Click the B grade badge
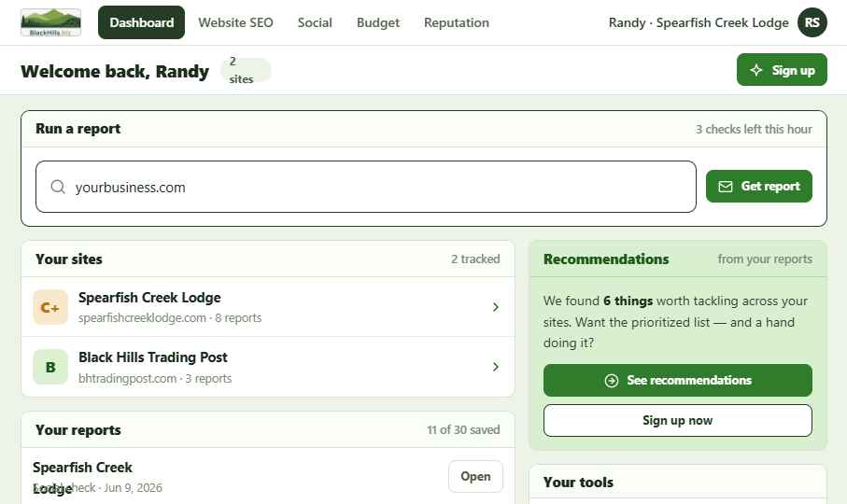The width and height of the screenshot is (847, 504). [50, 367]
